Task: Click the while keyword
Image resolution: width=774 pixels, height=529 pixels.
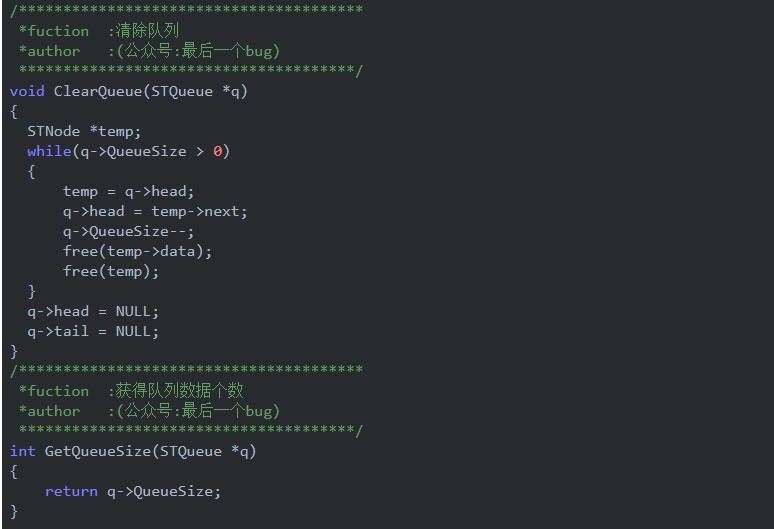Action: click(49, 151)
